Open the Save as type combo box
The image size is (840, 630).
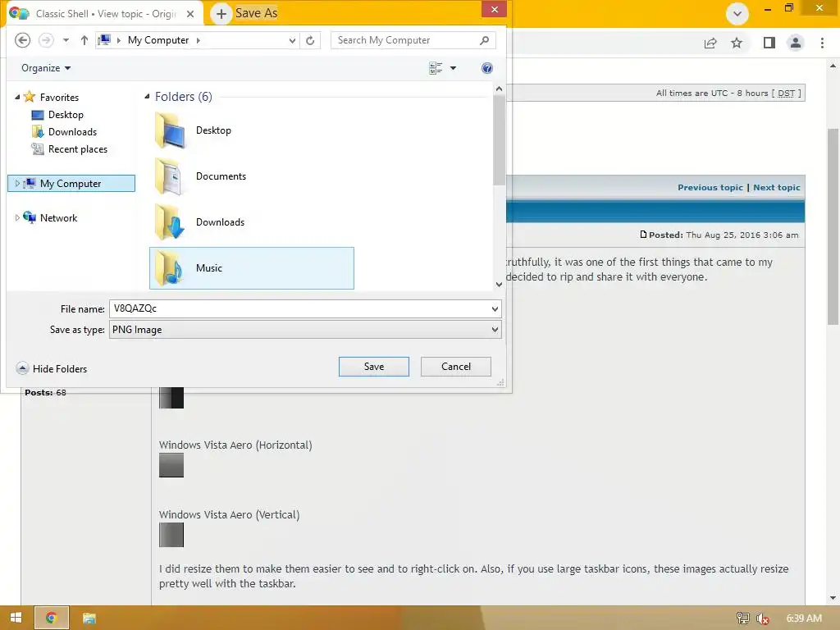click(305, 330)
